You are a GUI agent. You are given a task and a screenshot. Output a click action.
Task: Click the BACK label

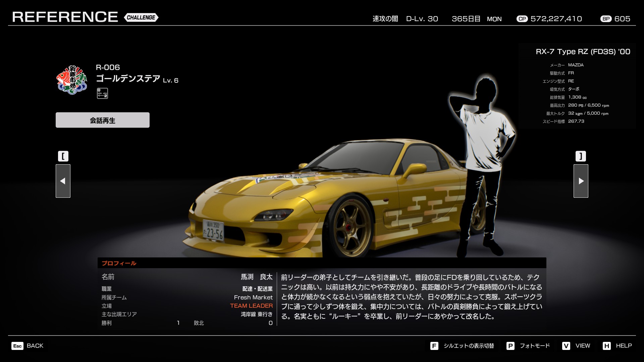pos(35,346)
